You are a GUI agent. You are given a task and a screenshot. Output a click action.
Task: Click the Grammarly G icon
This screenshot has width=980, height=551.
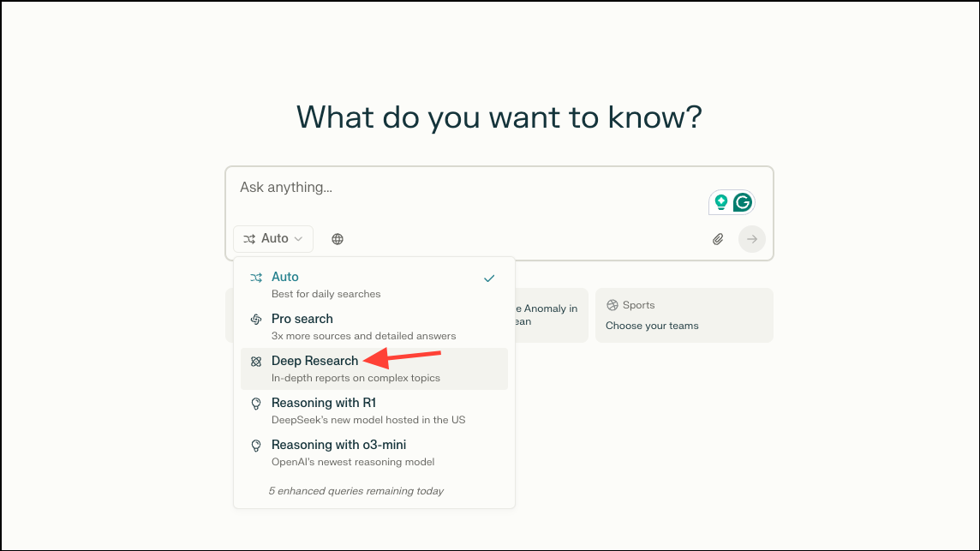point(742,201)
